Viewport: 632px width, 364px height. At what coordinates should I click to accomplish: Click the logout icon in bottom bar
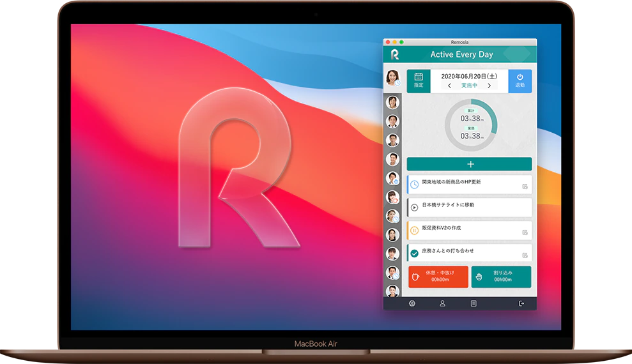[521, 303]
